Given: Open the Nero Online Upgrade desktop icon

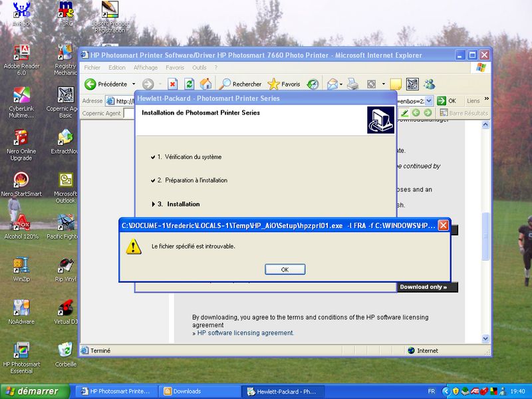Looking at the screenshot, I should click(21, 146).
